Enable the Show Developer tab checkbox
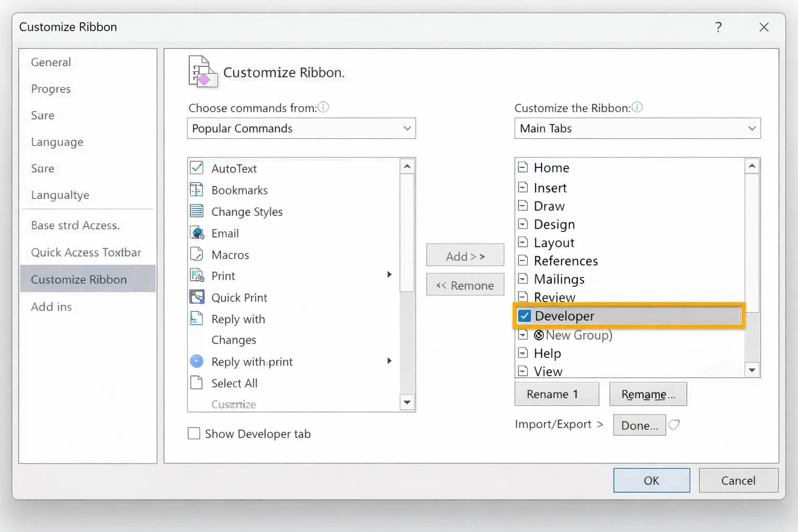 coord(194,433)
